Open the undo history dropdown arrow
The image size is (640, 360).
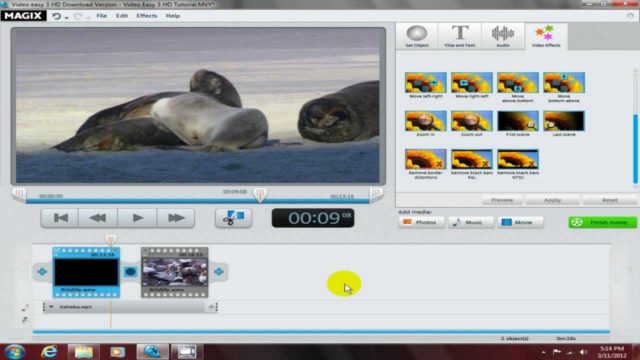tap(67, 17)
